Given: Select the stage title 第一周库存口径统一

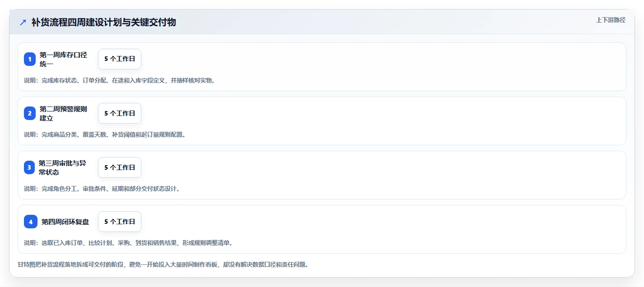Looking at the screenshot, I should click(63, 59).
